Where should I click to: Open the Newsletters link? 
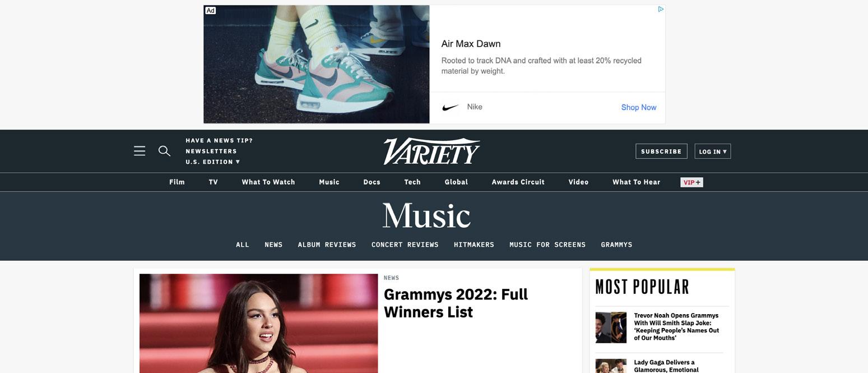pos(211,151)
